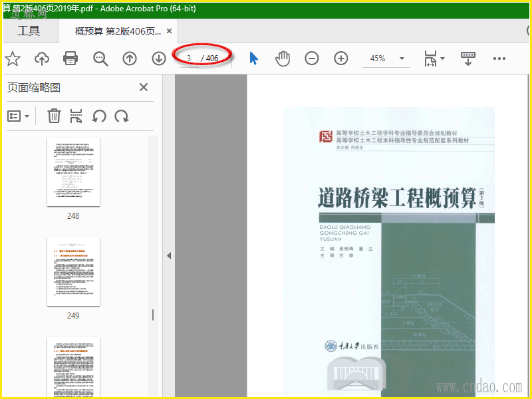Open the 工具 tab
The width and height of the screenshot is (532, 399).
[x=29, y=31]
